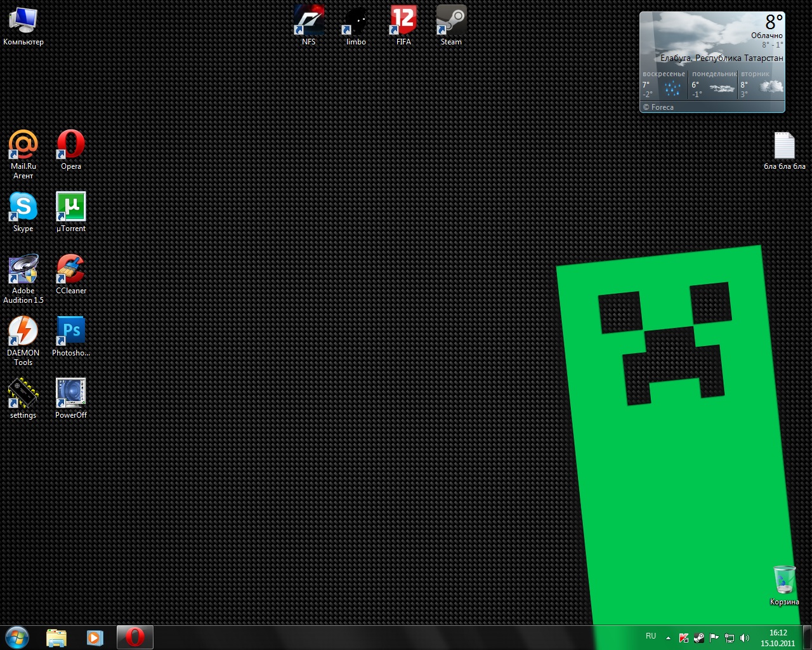Image resolution: width=812 pixels, height=650 pixels.
Task: Select the Компьютер desktop icon
Action: point(23,27)
